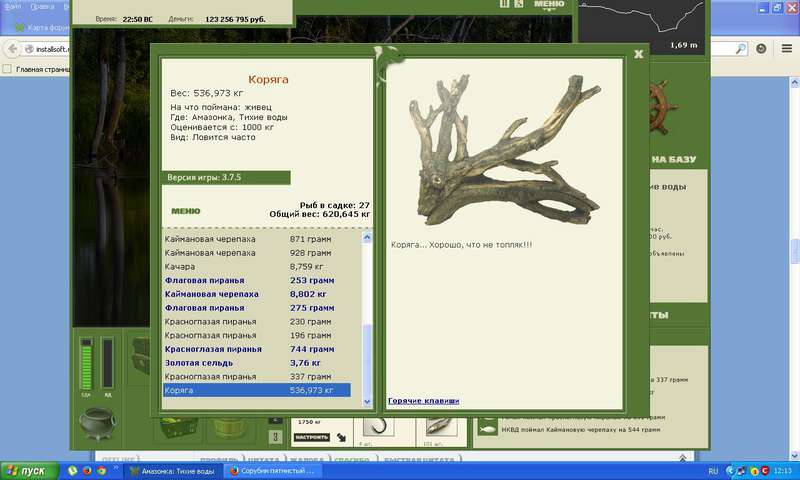Select the Каймановая черепаха 871 грамм row
This screenshot has width=800, height=480.
(257, 239)
